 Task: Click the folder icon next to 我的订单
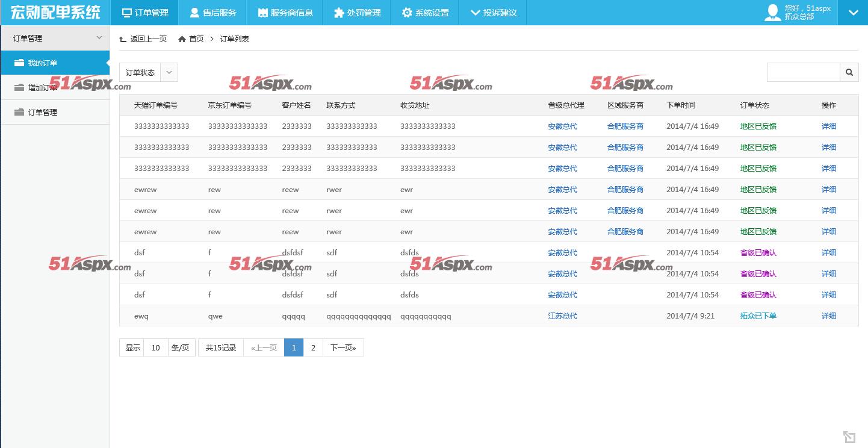pyautogui.click(x=19, y=63)
